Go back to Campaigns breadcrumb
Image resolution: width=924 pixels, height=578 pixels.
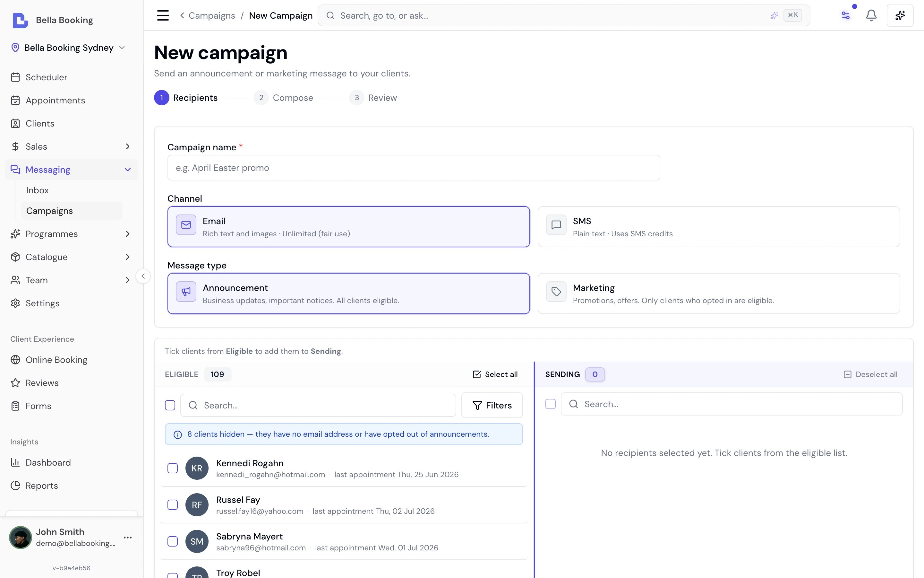click(x=211, y=15)
